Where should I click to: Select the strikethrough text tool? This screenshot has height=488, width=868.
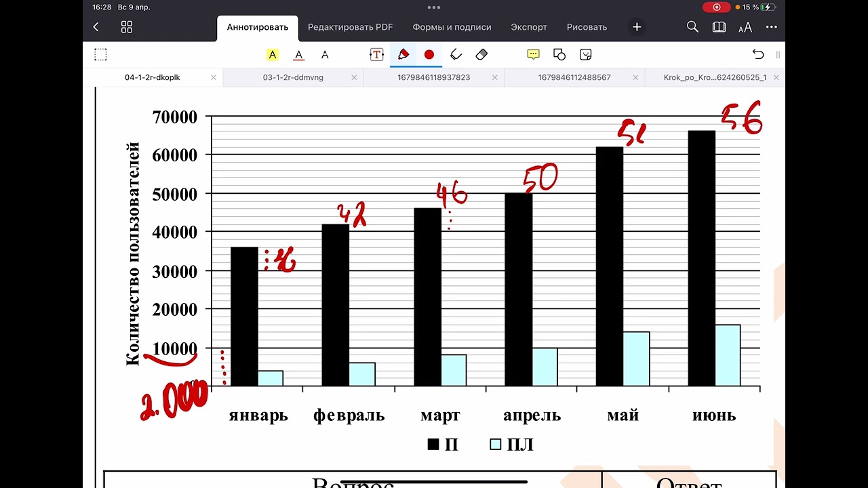pos(325,55)
